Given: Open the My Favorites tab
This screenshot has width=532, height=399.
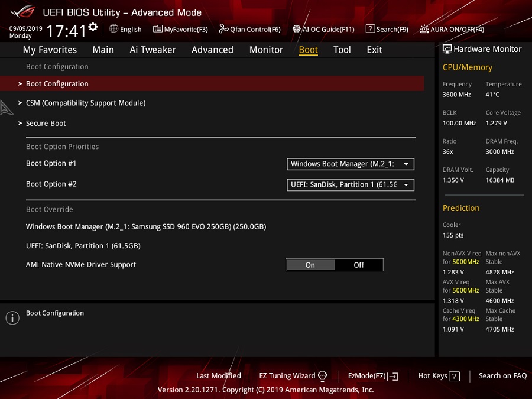Looking at the screenshot, I should pyautogui.click(x=50, y=50).
